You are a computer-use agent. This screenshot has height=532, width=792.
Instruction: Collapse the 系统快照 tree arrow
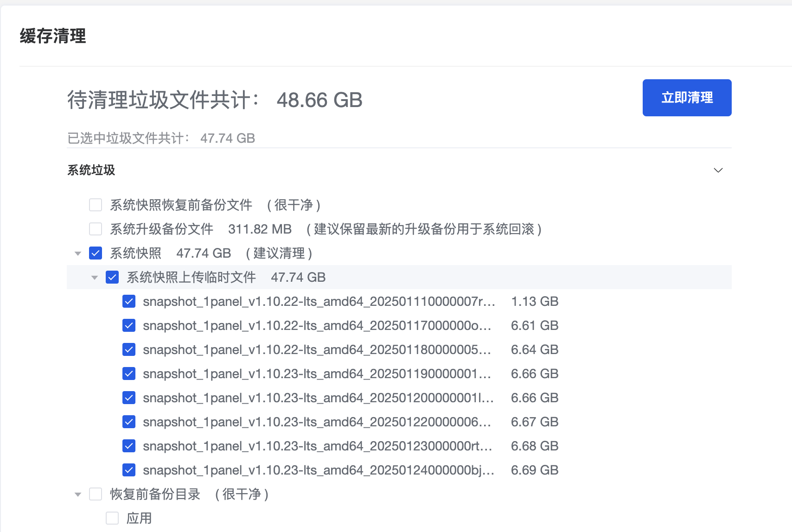click(78, 253)
